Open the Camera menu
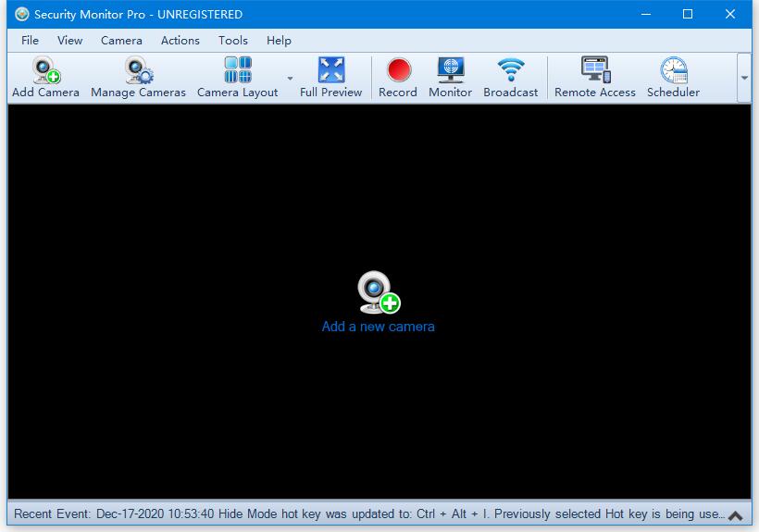Viewport: 759px width, 532px height. (x=121, y=41)
